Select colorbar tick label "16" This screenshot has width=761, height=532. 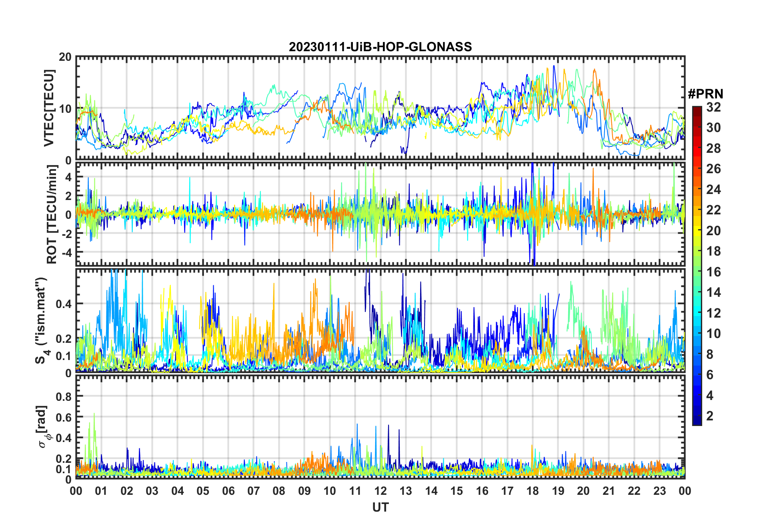(713, 272)
